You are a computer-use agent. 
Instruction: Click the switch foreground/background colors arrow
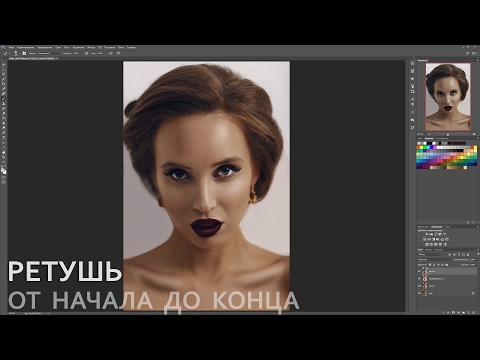pos(5,166)
